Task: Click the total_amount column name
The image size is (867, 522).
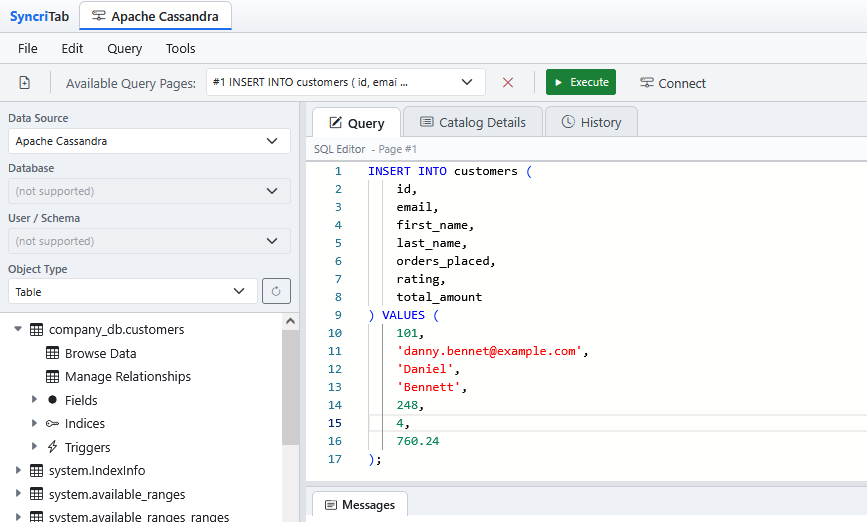Action: pos(439,297)
